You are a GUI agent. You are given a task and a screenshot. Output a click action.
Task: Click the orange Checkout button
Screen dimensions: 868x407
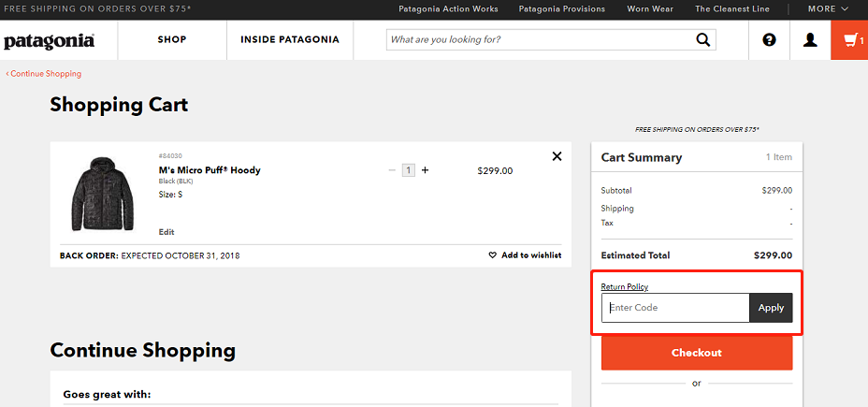[697, 353]
